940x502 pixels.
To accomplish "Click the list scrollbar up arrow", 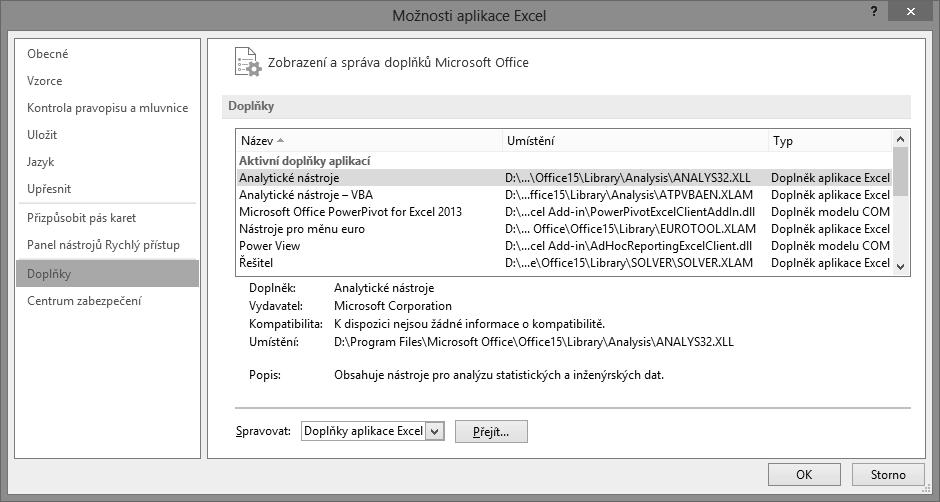I will [900, 139].
